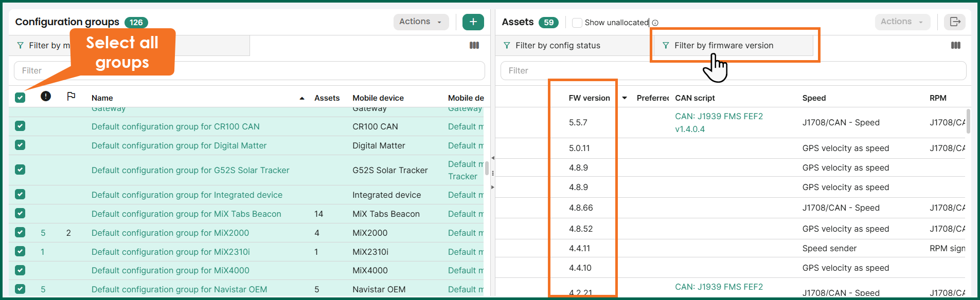Viewport: 980px width, 300px height.
Task: Toggle the select all groups checkbox
Action: pos(20,98)
